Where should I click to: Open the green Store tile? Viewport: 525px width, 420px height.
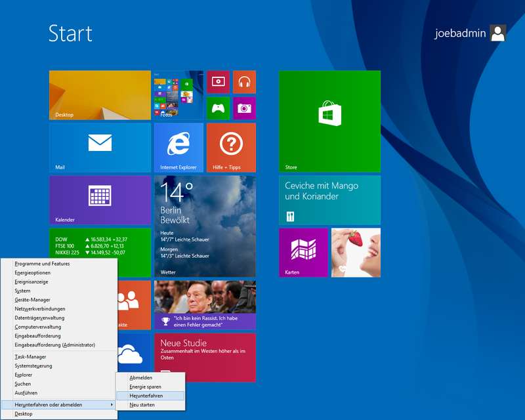329,121
